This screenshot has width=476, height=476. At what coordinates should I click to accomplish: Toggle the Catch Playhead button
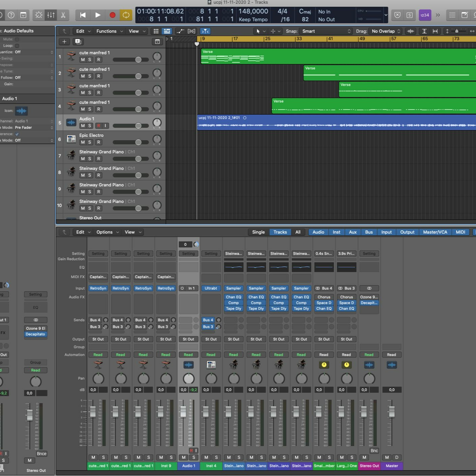click(205, 31)
